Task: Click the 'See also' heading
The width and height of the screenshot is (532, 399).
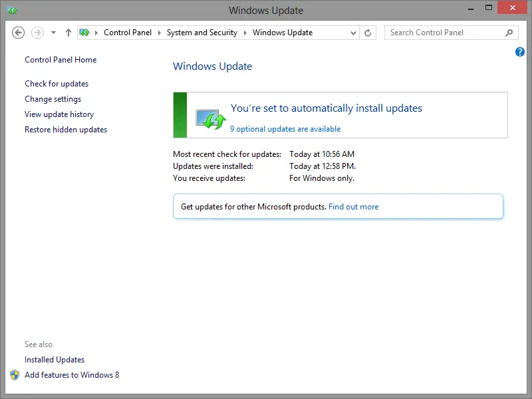Action: pyautogui.click(x=39, y=344)
